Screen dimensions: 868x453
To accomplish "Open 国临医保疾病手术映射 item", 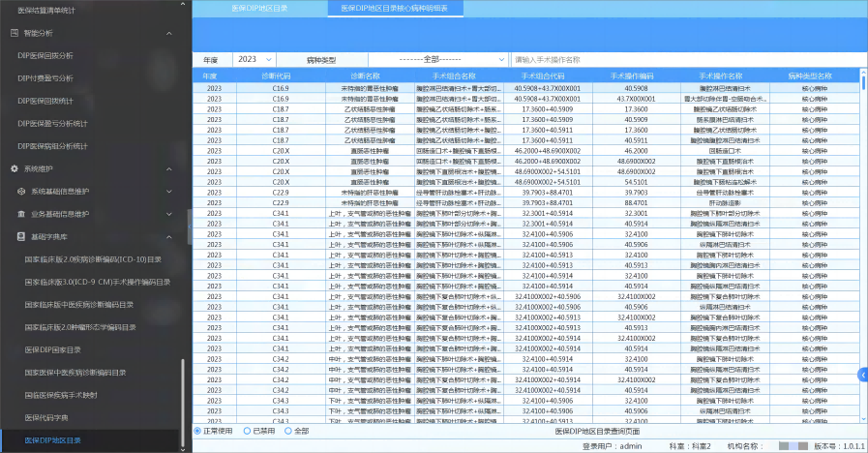I will (61, 395).
